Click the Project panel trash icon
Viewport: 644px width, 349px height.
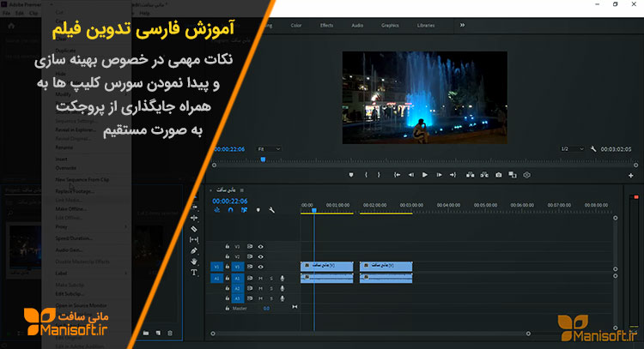[170, 333]
